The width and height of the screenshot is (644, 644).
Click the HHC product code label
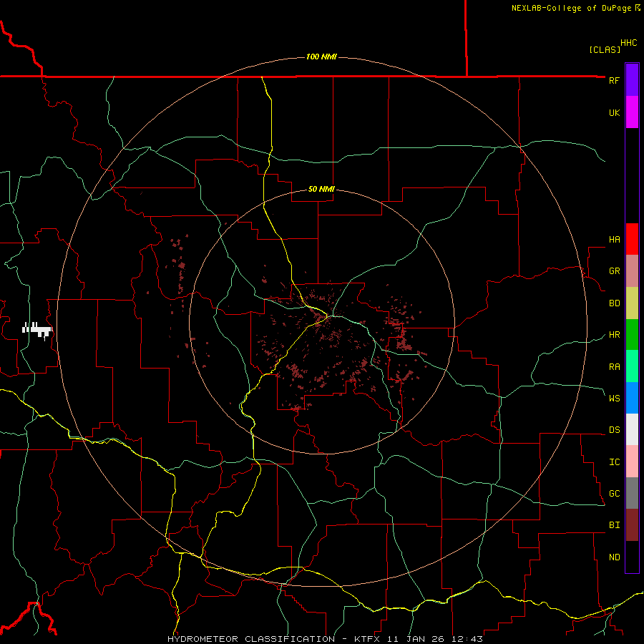click(628, 43)
